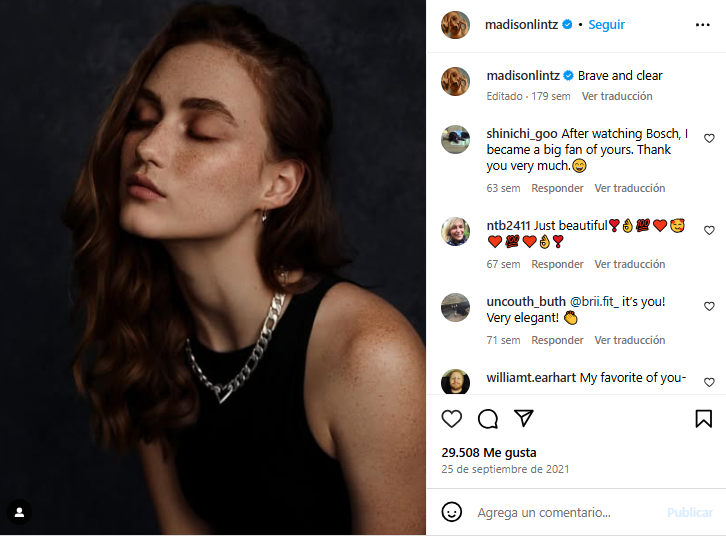This screenshot has height=539, width=726.
Task: Open the comment bubble icon
Action: tap(488, 419)
